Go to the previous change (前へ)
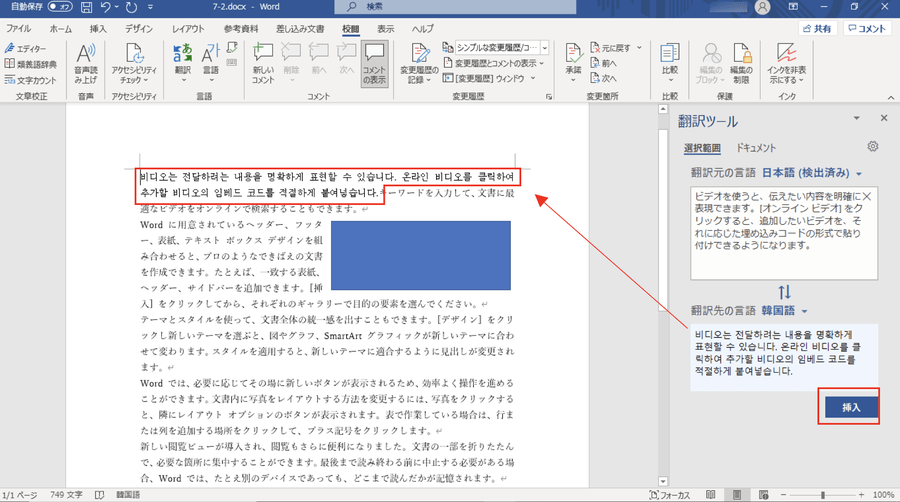The height and width of the screenshot is (502, 900). pyautogui.click(x=603, y=63)
